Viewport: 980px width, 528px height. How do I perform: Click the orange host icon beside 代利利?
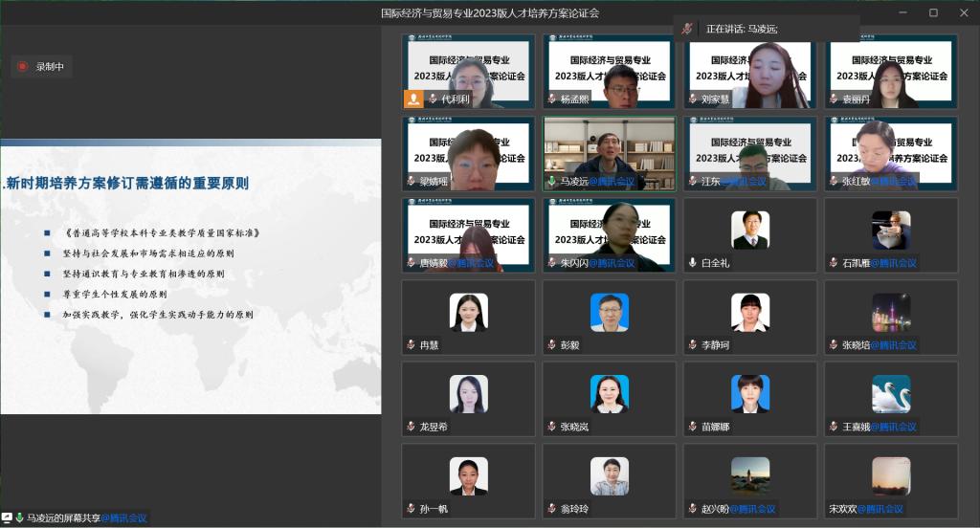[x=413, y=99]
